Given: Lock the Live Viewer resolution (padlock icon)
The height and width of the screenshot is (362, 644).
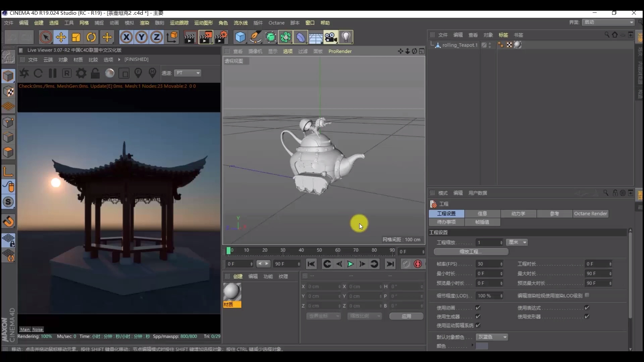Looking at the screenshot, I should point(95,73).
